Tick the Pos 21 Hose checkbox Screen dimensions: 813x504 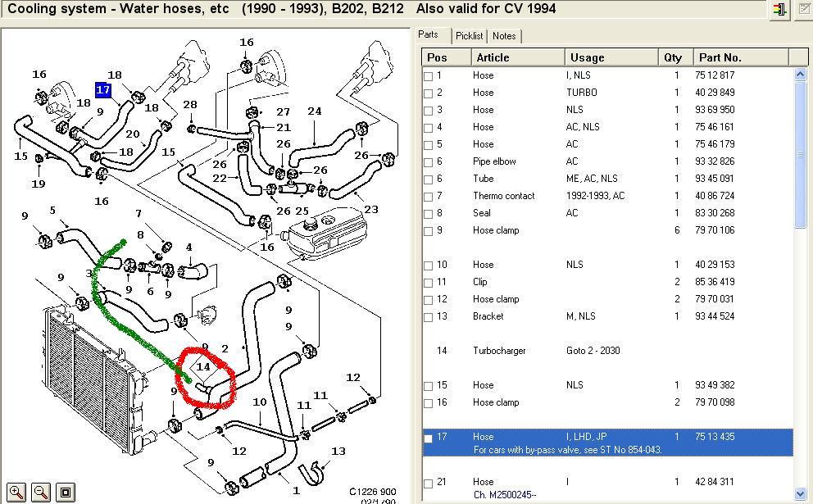coord(429,483)
